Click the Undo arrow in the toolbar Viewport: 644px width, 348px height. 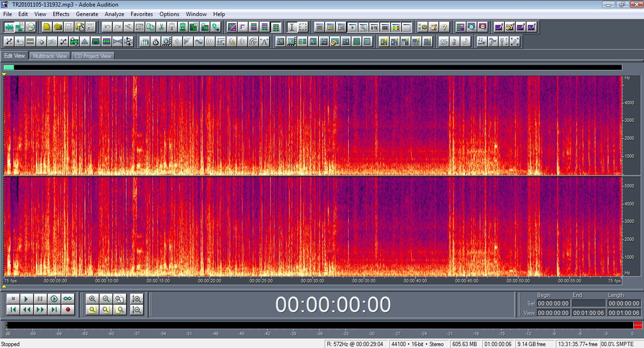tap(107, 27)
